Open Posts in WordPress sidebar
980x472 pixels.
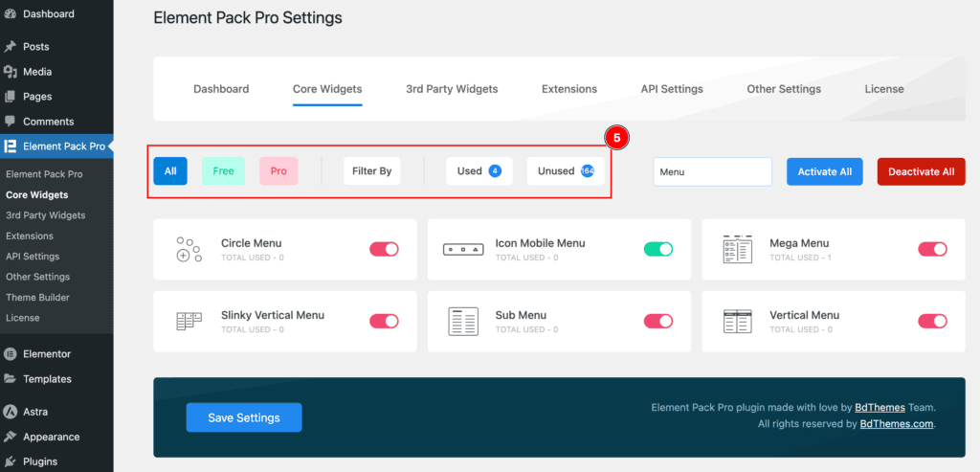click(36, 47)
